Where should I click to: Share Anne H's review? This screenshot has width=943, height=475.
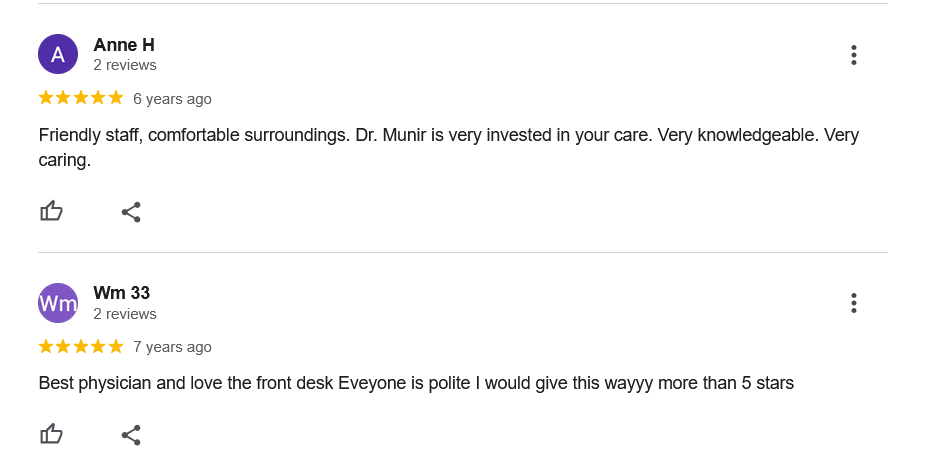point(131,212)
